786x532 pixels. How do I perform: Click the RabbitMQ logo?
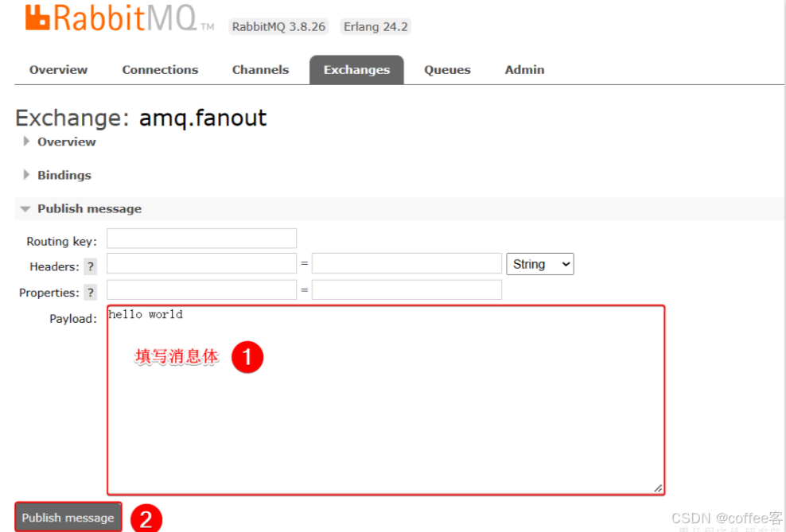click(x=119, y=18)
